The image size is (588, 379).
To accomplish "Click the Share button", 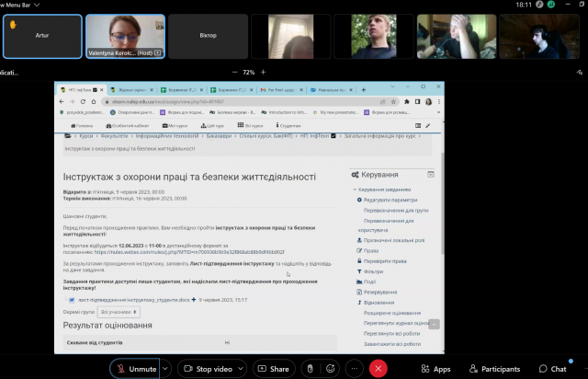I will 274,369.
